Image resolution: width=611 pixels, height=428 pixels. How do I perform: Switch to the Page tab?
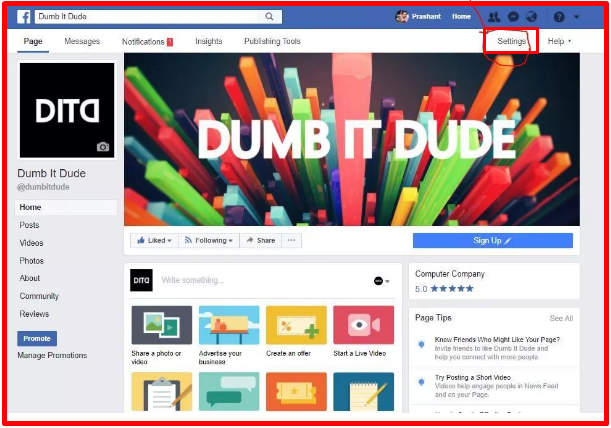coord(33,41)
